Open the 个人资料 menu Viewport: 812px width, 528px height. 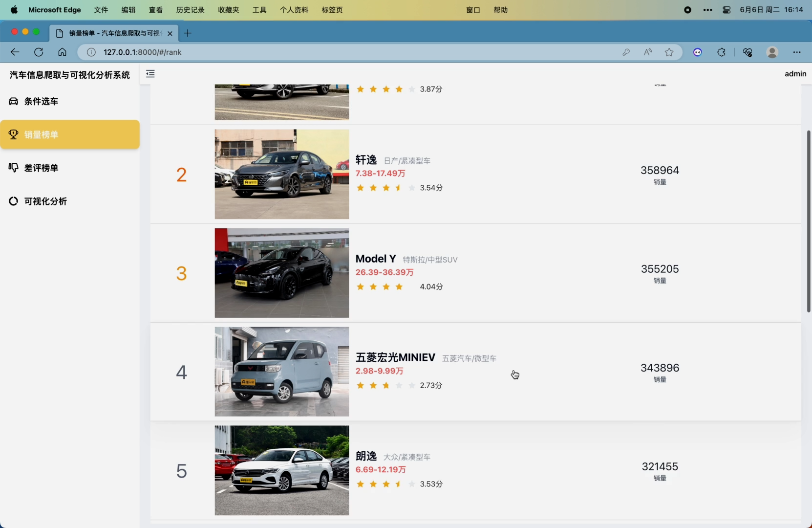[x=294, y=10]
